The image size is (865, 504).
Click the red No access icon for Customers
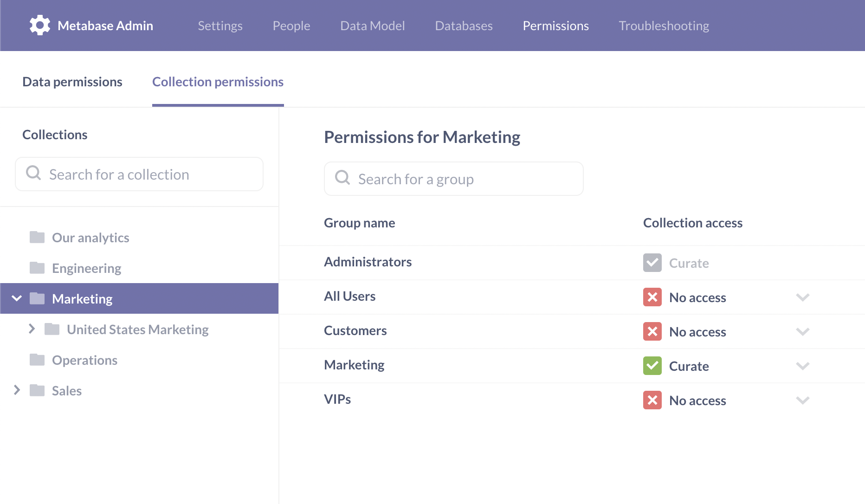(652, 331)
